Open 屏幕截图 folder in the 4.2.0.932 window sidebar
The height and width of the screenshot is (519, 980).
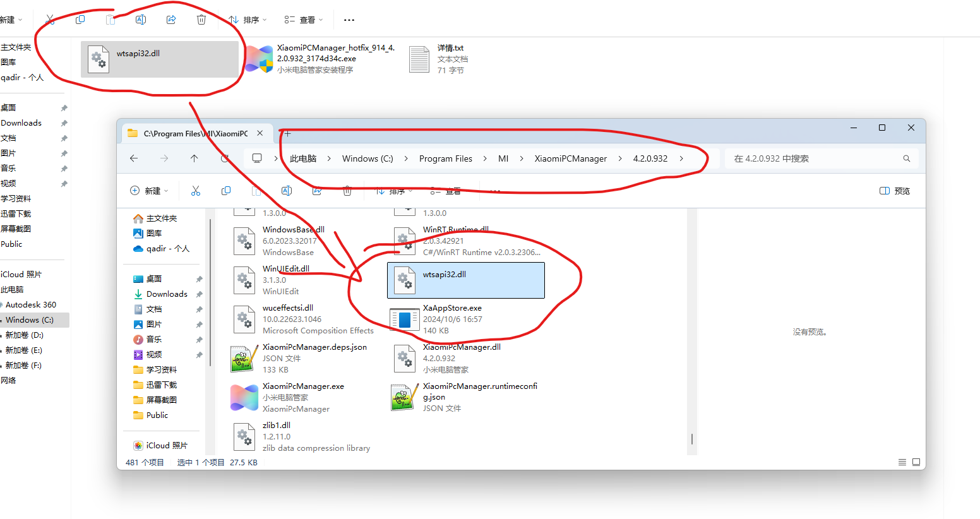[x=162, y=400]
